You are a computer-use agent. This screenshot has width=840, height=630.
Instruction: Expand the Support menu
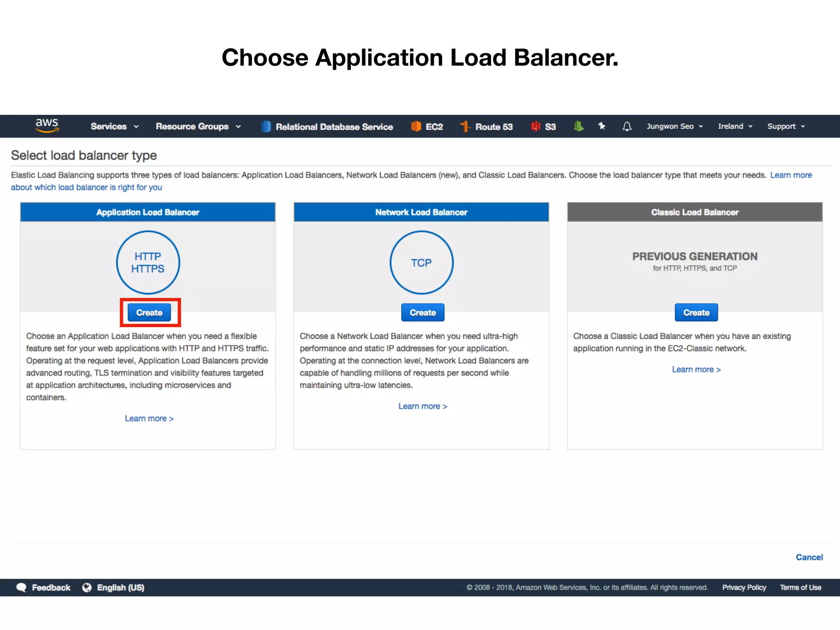pyautogui.click(x=786, y=126)
